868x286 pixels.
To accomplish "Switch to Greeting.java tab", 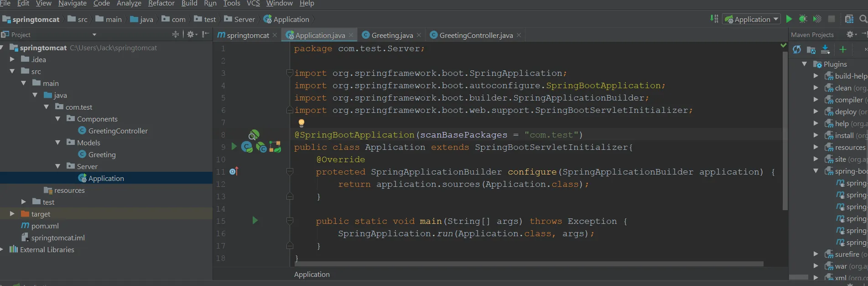I will 392,35.
